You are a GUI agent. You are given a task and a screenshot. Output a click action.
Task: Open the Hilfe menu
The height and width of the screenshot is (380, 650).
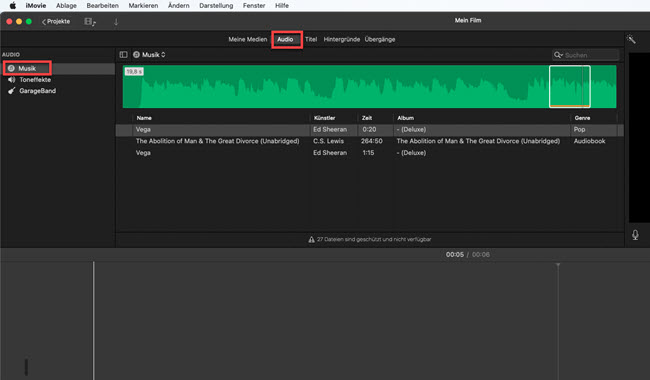point(282,5)
